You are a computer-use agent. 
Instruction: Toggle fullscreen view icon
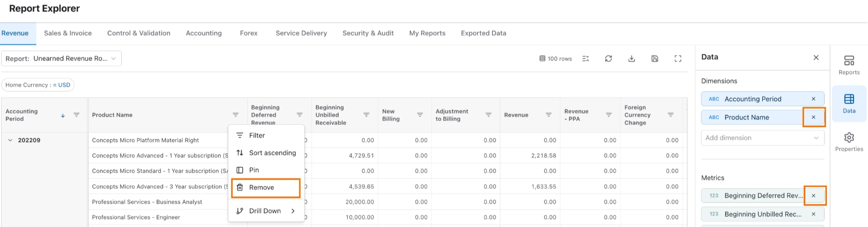678,58
